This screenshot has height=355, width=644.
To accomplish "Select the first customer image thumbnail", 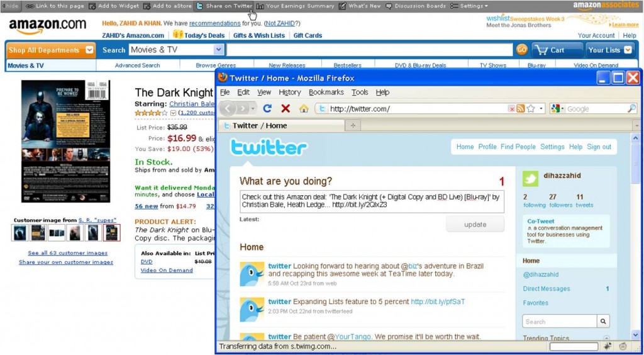I will [x=19, y=233].
